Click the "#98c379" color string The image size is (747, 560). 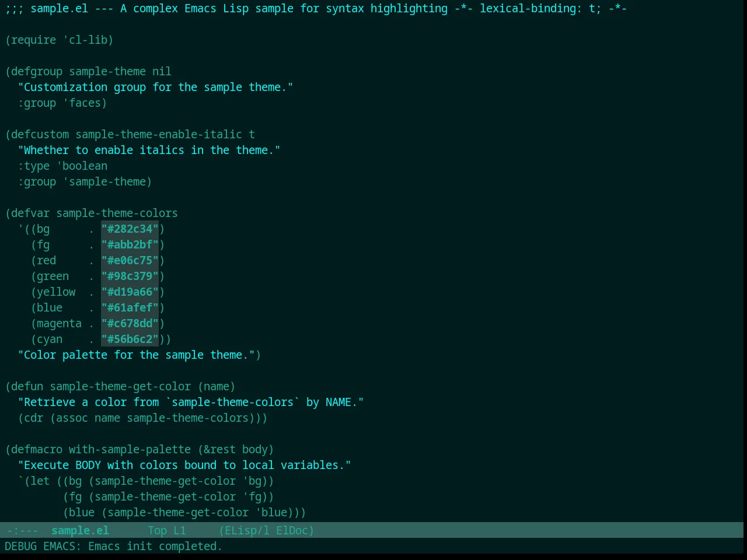(130, 276)
